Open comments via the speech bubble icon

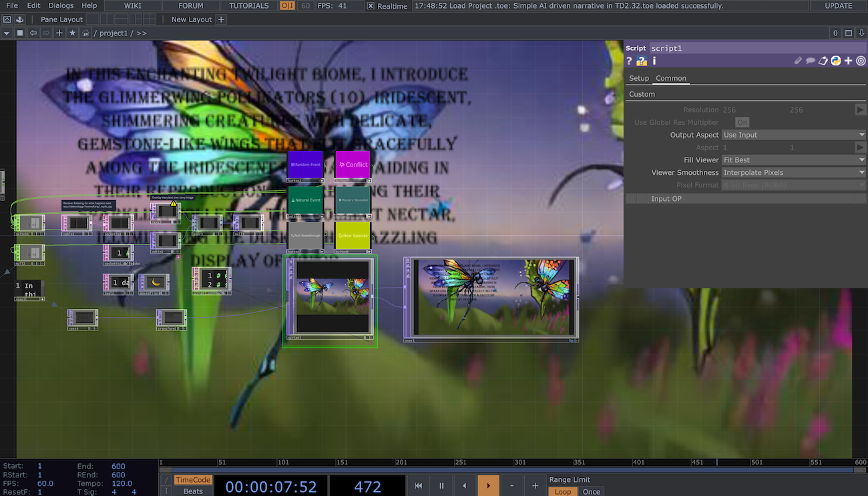coord(811,61)
